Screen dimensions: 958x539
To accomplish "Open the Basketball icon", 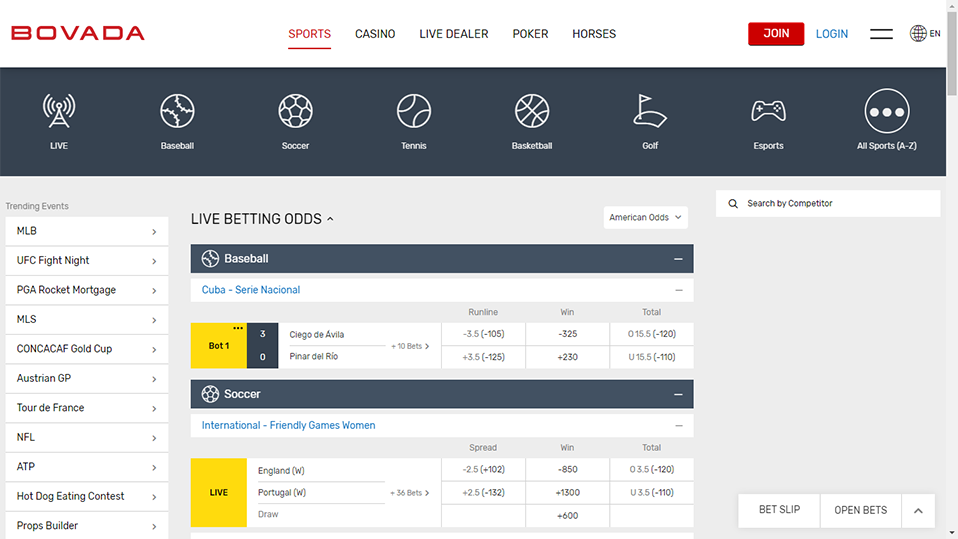I will [x=532, y=111].
